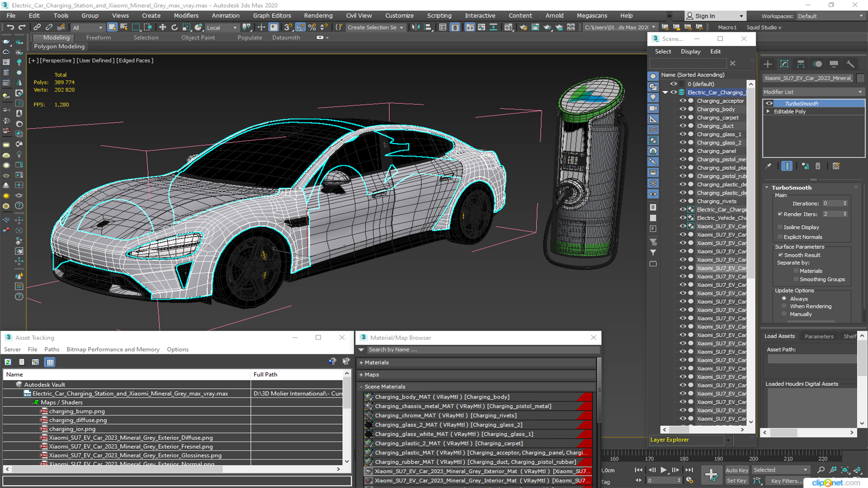Activate the Select Object tool
This screenshot has height=488, width=868.
pyautogui.click(x=112, y=28)
